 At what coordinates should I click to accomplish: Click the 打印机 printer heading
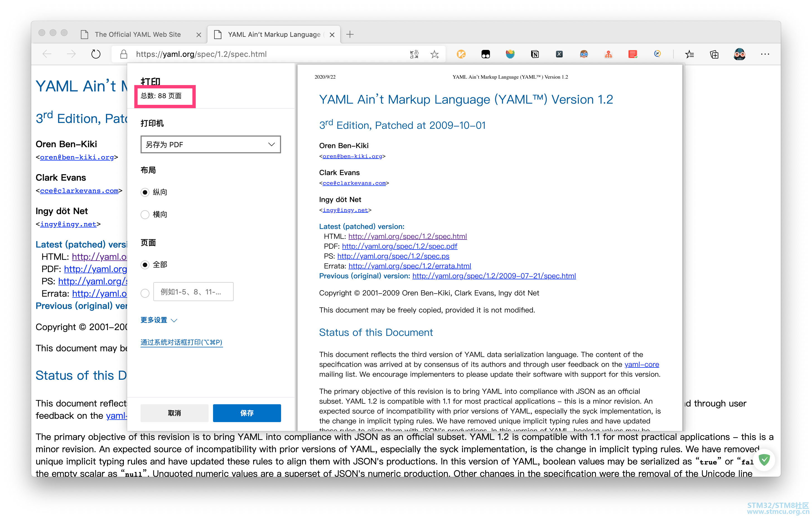coord(152,124)
